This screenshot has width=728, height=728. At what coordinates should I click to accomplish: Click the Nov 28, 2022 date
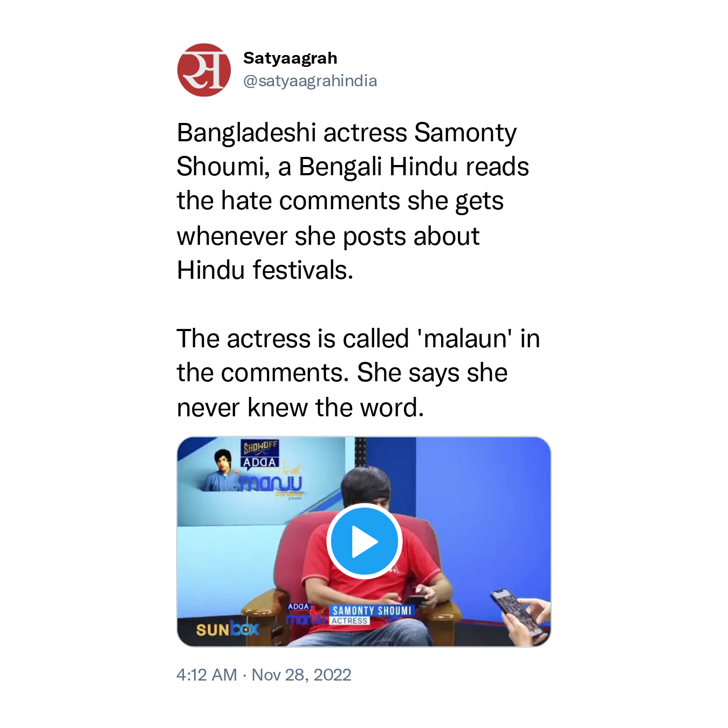pos(301,675)
